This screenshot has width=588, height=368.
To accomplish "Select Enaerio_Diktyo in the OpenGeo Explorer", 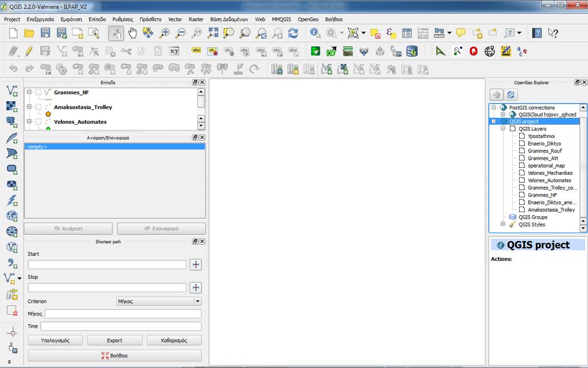I will point(544,143).
